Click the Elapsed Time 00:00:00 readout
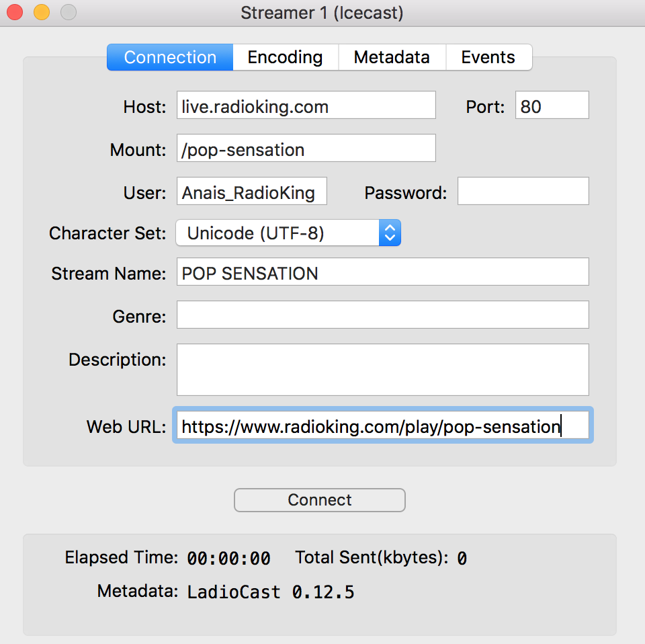The height and width of the screenshot is (644, 645). tap(228, 558)
